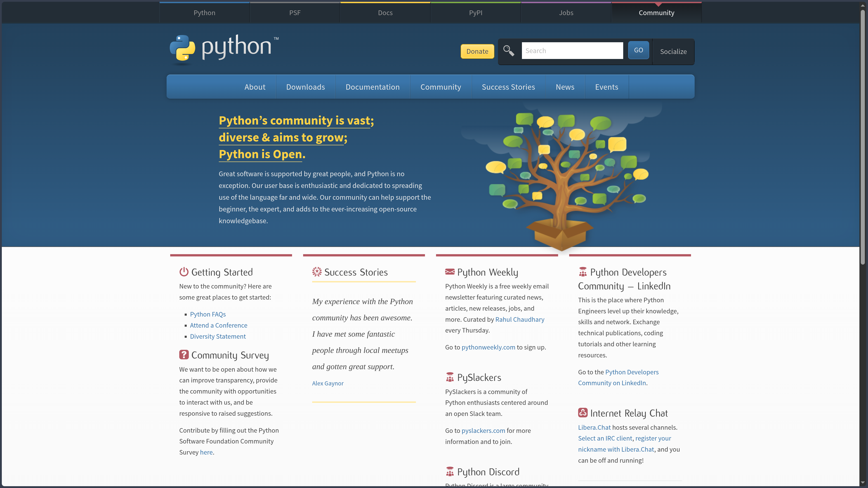Visit the pythonweekly.com link
This screenshot has height=488, width=868.
[488, 347]
